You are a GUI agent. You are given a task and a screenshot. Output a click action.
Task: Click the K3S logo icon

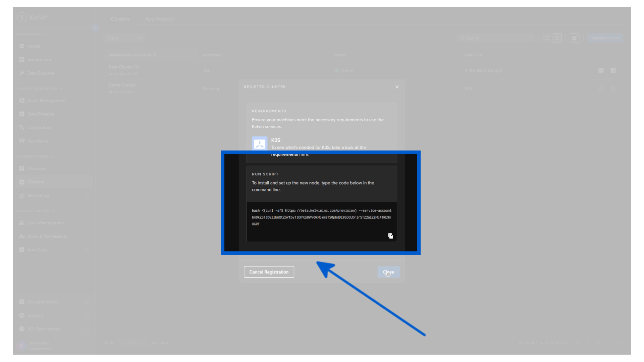coord(259,144)
